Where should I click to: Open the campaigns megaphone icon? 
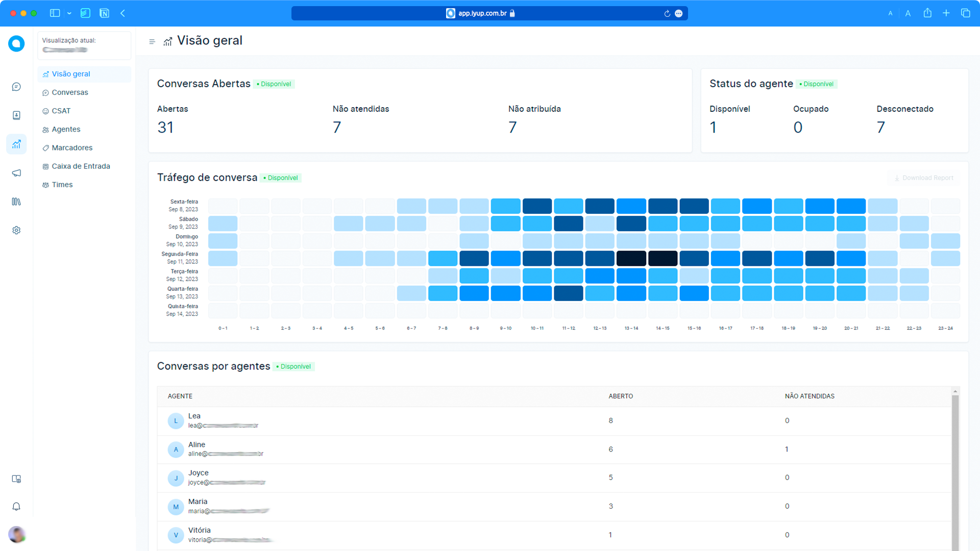16,173
